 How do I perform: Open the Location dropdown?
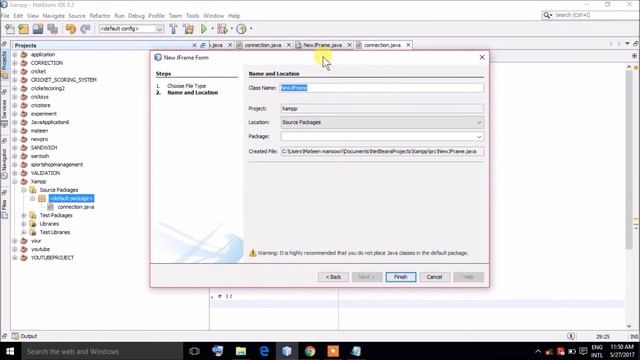click(382, 122)
